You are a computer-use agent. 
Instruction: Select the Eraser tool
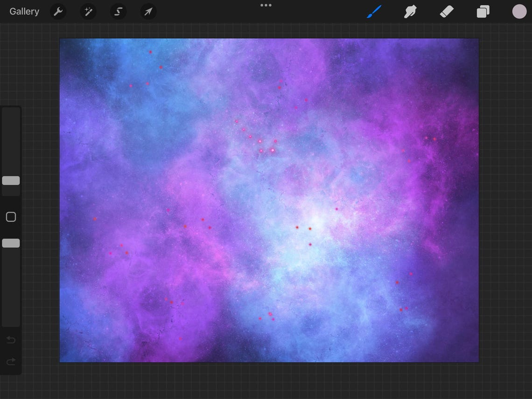pyautogui.click(x=447, y=12)
